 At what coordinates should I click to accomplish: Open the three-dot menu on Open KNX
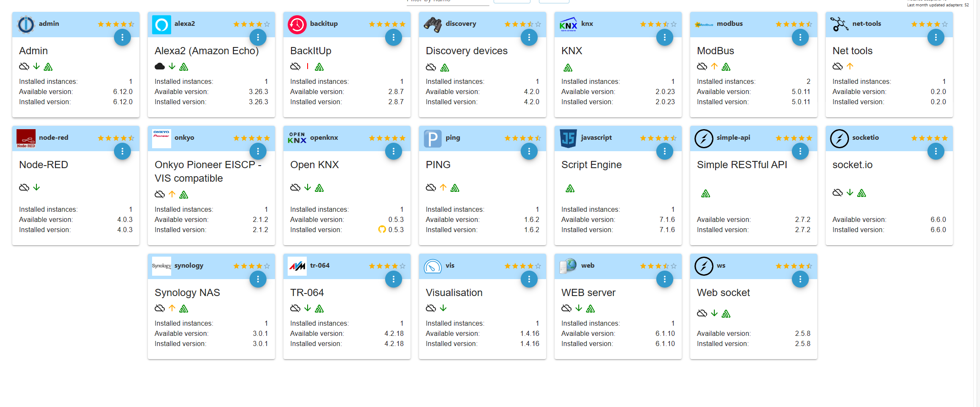(x=394, y=151)
